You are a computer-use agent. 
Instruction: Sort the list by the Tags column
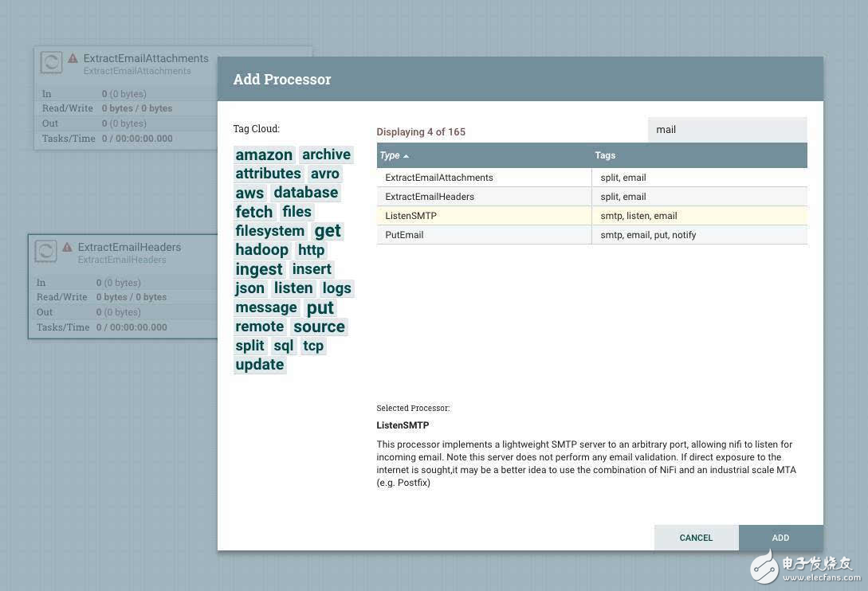[x=605, y=155]
